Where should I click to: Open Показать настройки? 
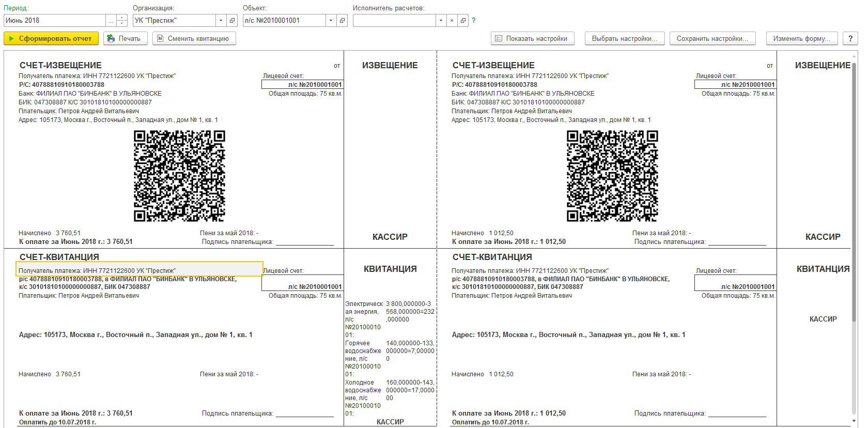[533, 38]
